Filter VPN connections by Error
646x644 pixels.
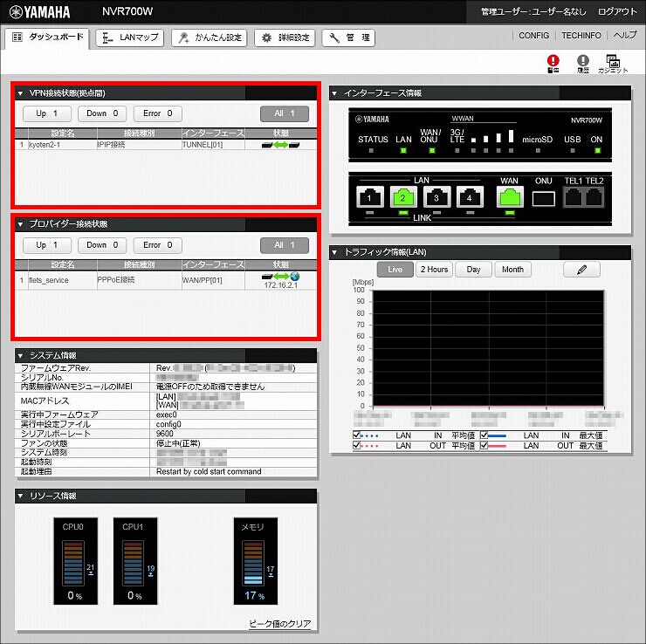pyautogui.click(x=158, y=113)
